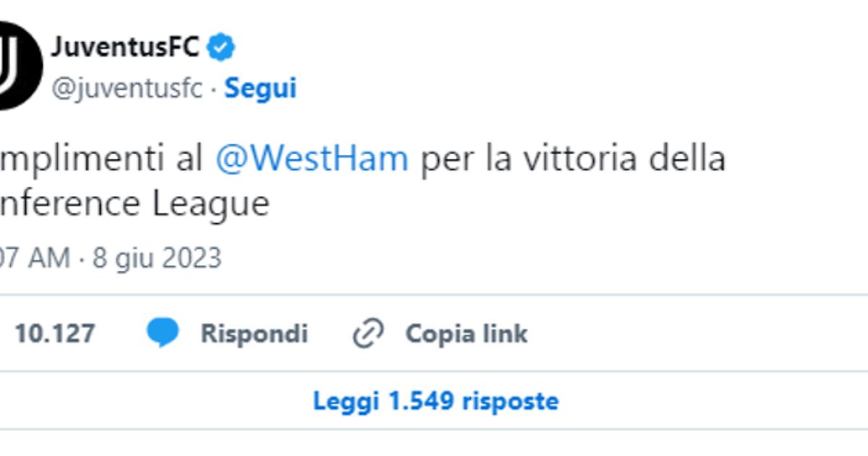Open the @WestHam mention
The height and width of the screenshot is (456, 868).
(x=312, y=158)
